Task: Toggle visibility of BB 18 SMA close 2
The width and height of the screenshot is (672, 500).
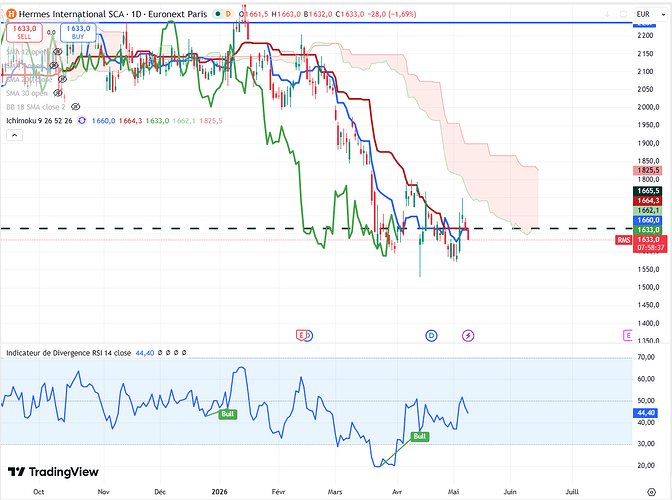Action: [x=75, y=107]
